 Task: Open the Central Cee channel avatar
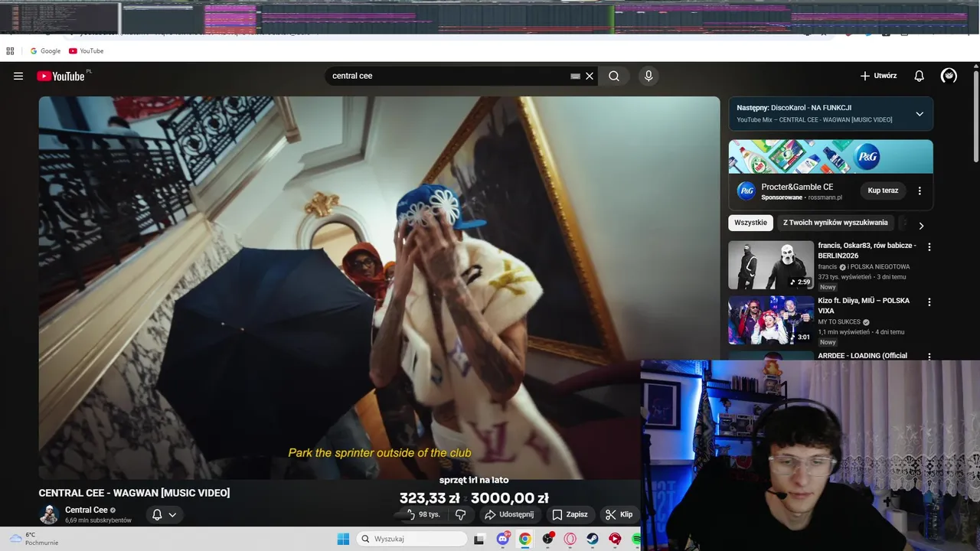(49, 514)
